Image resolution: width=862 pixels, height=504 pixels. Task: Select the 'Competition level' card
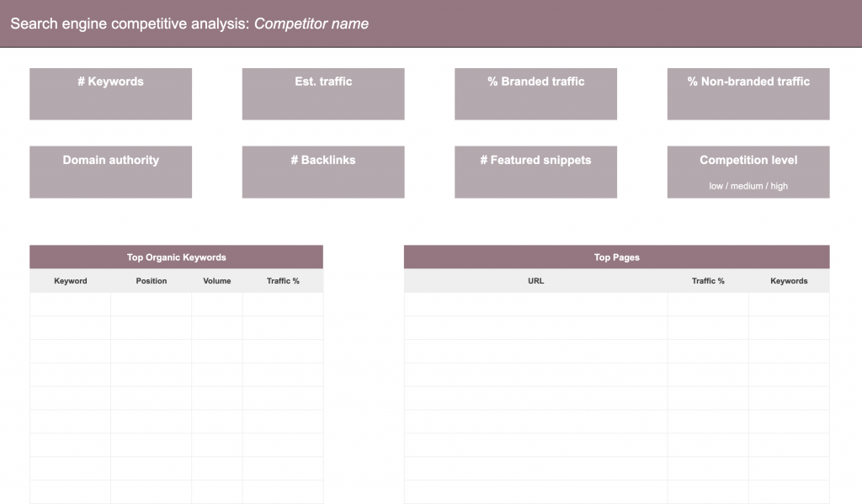748,165
